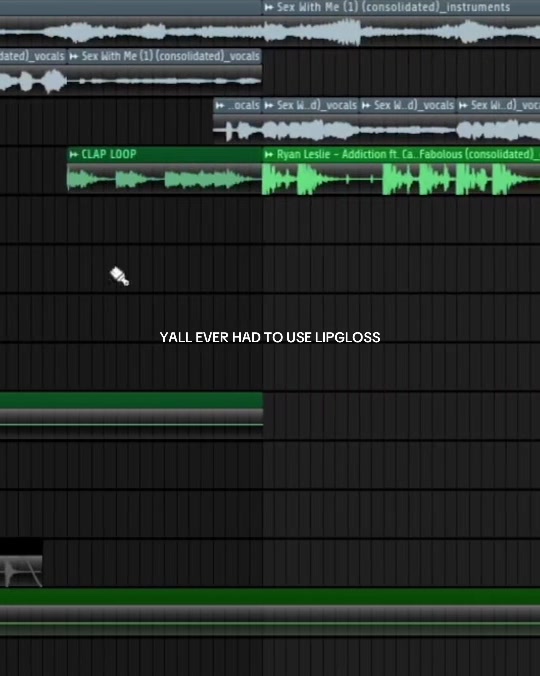Viewport: 540px width, 676px height.
Task: Open menu arrow of Ryan Leslie Addiction clip
Action: (269, 154)
